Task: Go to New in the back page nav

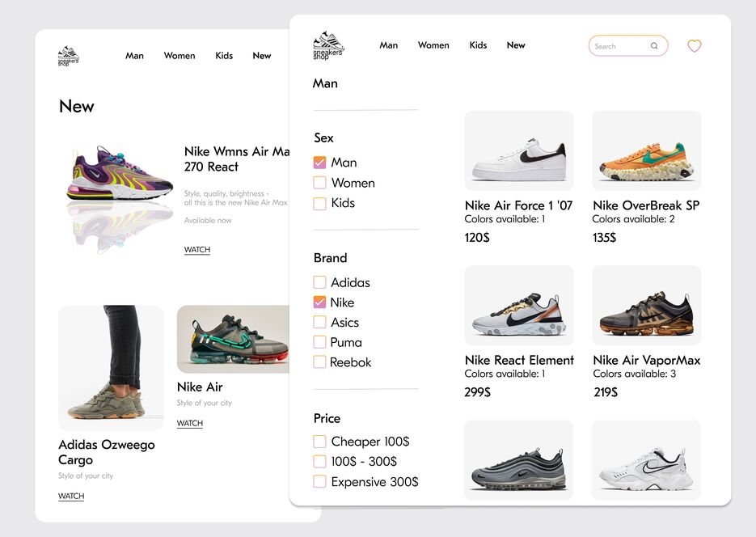Action: [262, 56]
